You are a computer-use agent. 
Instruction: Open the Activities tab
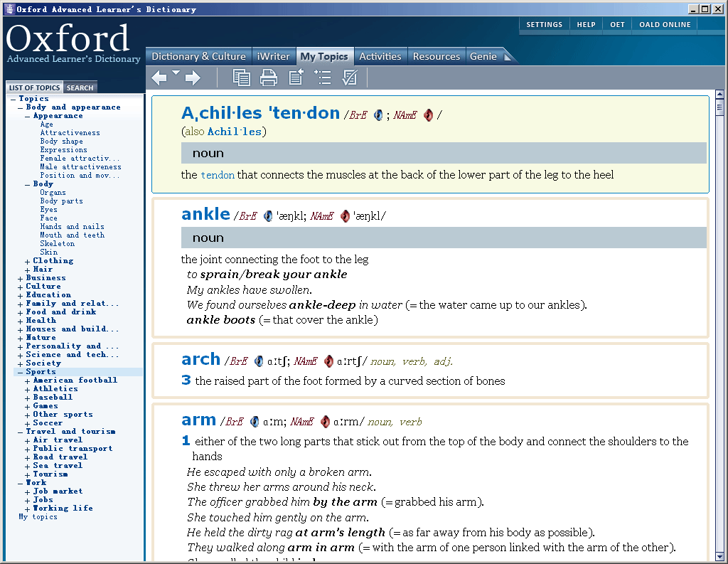tap(380, 56)
